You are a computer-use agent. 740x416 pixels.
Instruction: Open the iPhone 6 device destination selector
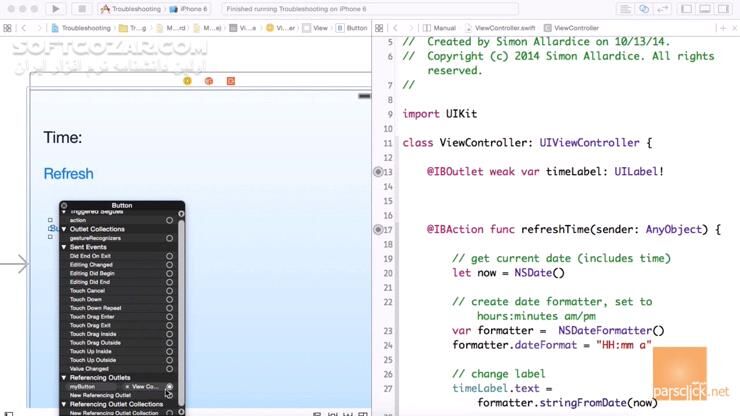(191, 8)
